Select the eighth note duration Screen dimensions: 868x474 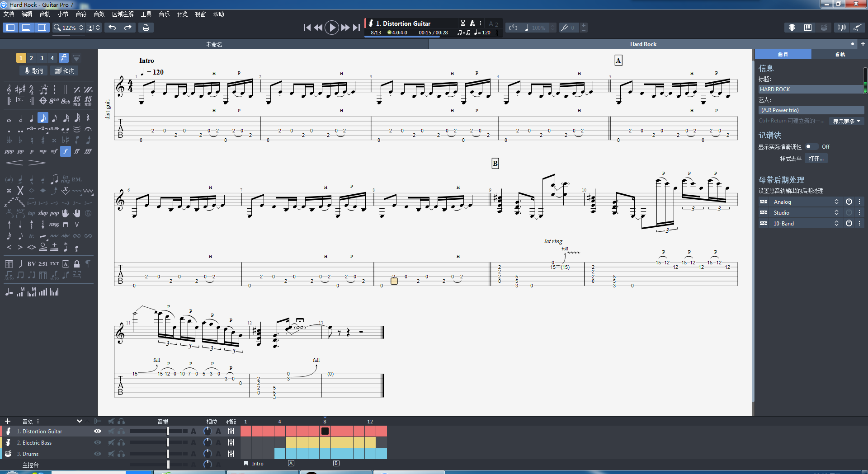[x=43, y=118]
